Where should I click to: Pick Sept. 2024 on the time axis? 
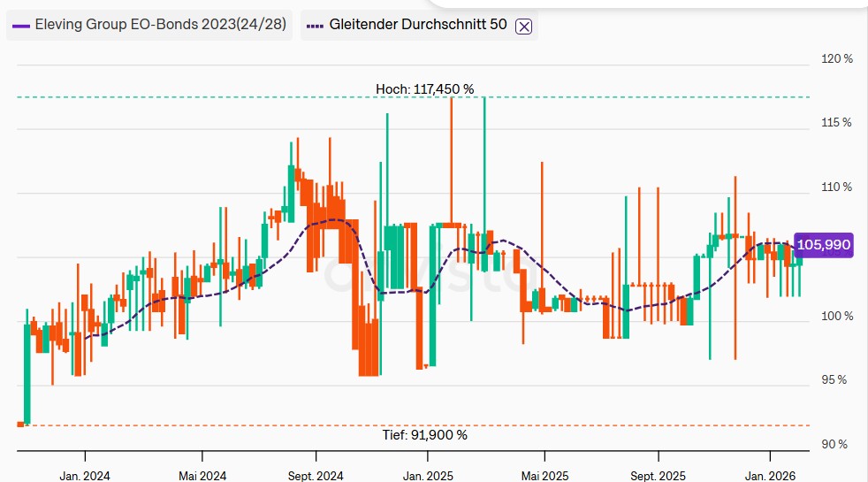point(316,476)
